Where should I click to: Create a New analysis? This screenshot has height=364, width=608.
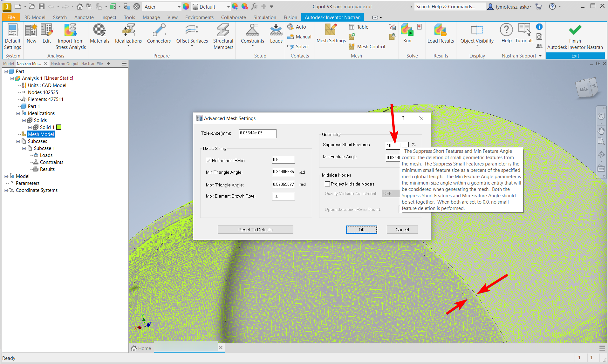click(x=31, y=34)
